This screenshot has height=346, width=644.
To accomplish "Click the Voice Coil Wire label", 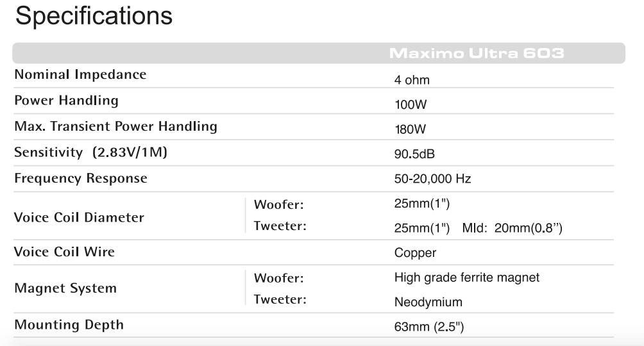I will tap(64, 251).
